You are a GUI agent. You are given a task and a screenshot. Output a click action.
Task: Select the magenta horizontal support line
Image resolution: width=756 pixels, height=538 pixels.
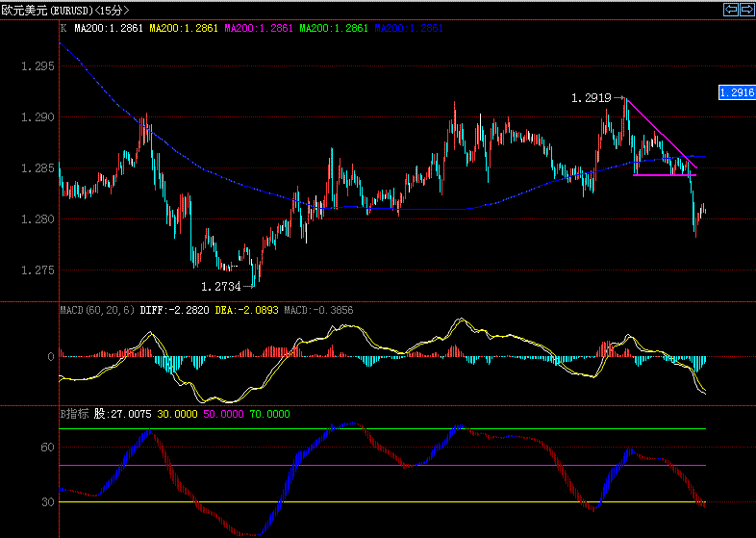pyautogui.click(x=665, y=175)
